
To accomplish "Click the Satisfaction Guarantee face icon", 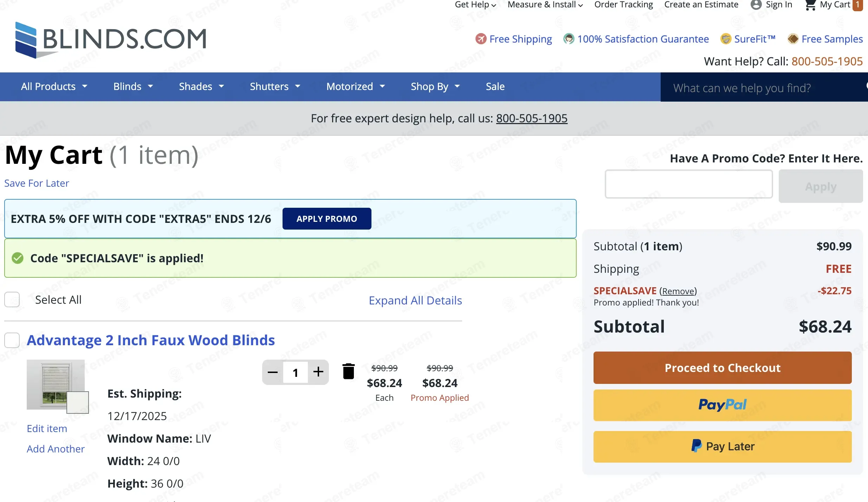I will tap(569, 39).
